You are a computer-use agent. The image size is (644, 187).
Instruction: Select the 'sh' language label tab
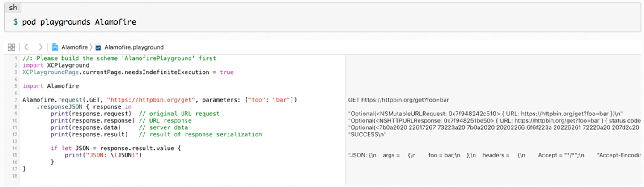13,8
